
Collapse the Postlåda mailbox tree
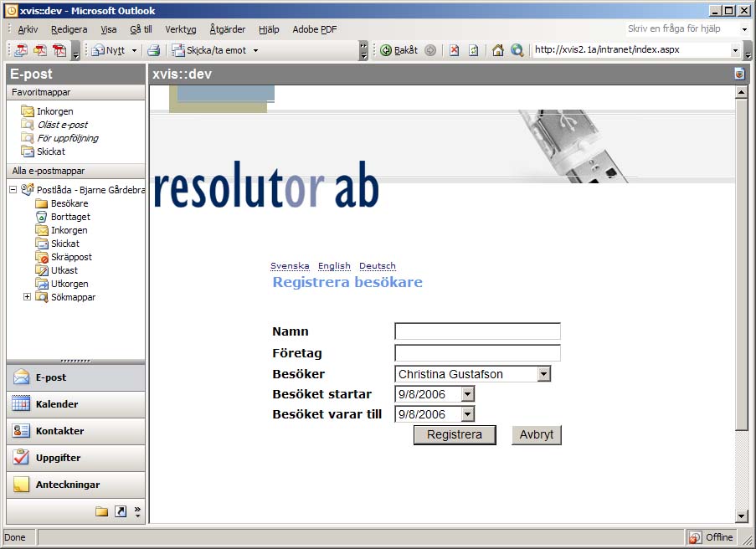(x=13, y=189)
